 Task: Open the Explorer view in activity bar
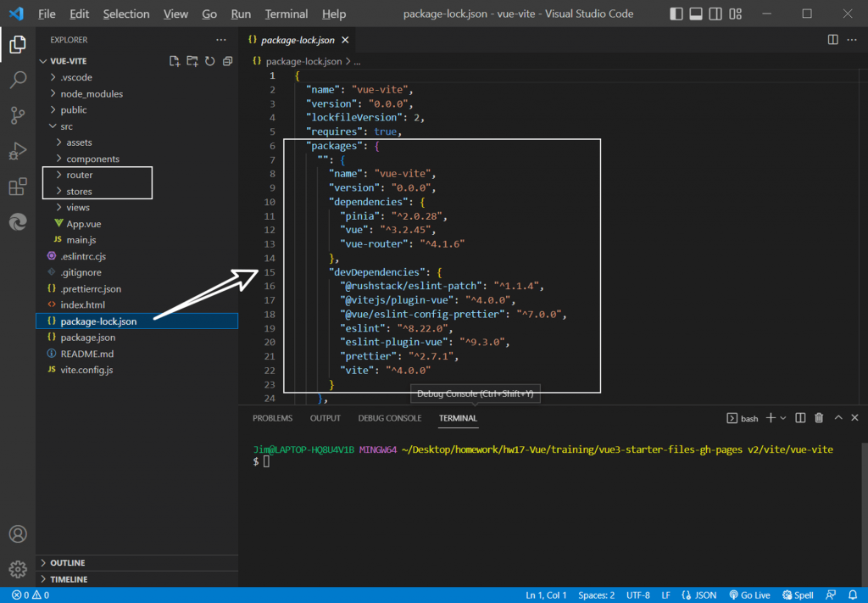[x=18, y=44]
